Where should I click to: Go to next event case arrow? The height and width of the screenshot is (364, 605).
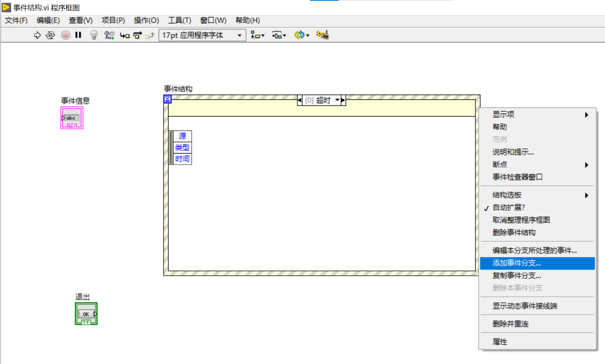pyautogui.click(x=343, y=100)
